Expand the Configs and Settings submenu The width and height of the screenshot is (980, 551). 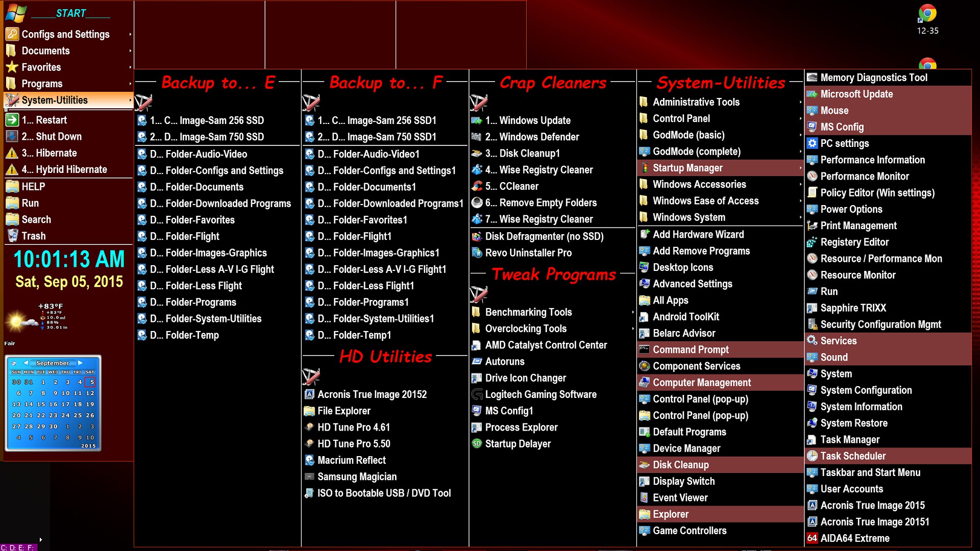130,34
